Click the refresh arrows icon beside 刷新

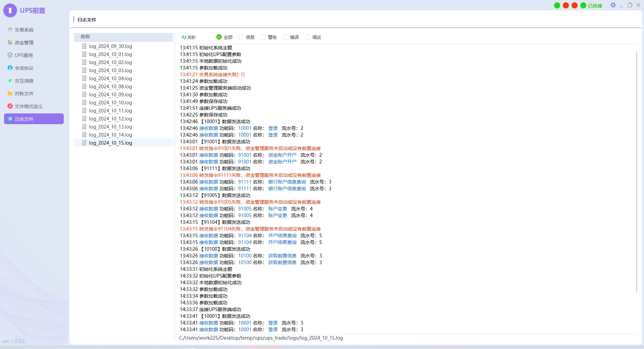click(x=184, y=37)
